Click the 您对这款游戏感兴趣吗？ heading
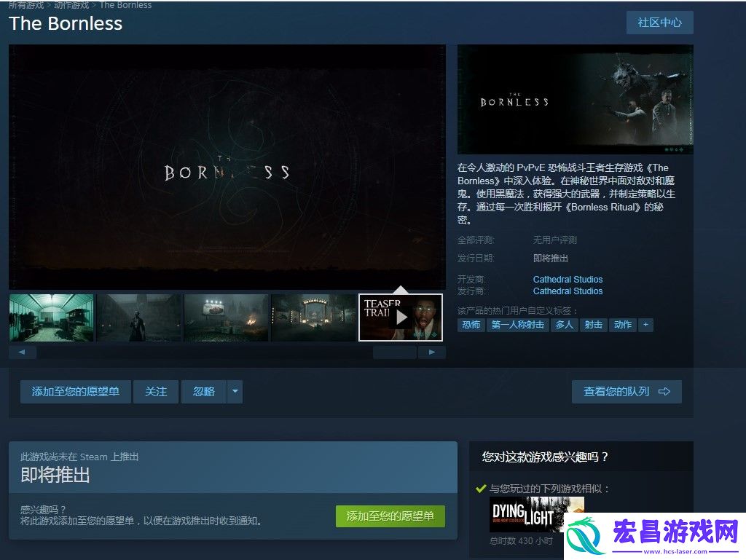Viewport: 746px width, 560px height. pos(545,457)
